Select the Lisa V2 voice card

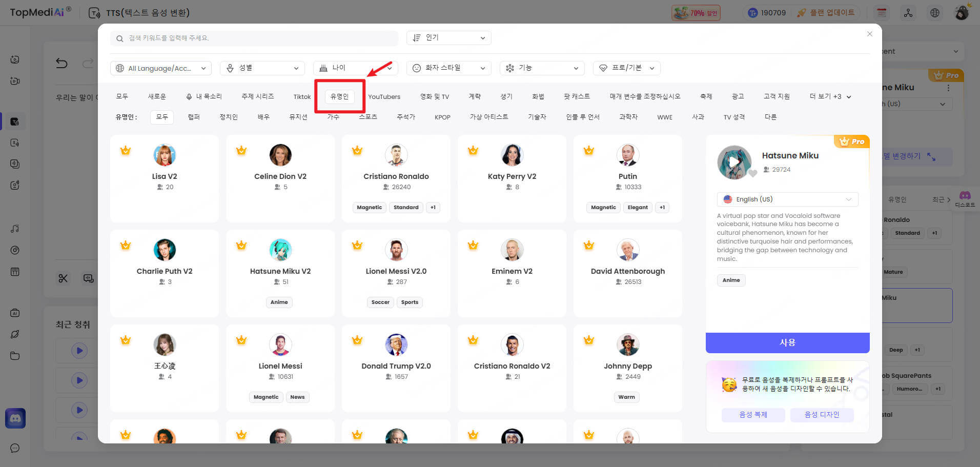point(165,178)
